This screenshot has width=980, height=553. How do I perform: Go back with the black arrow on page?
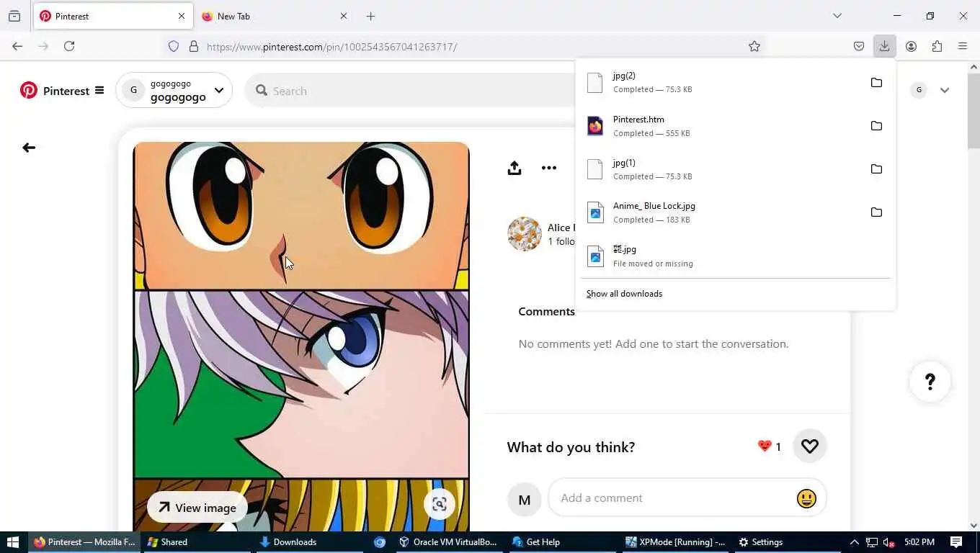click(29, 148)
